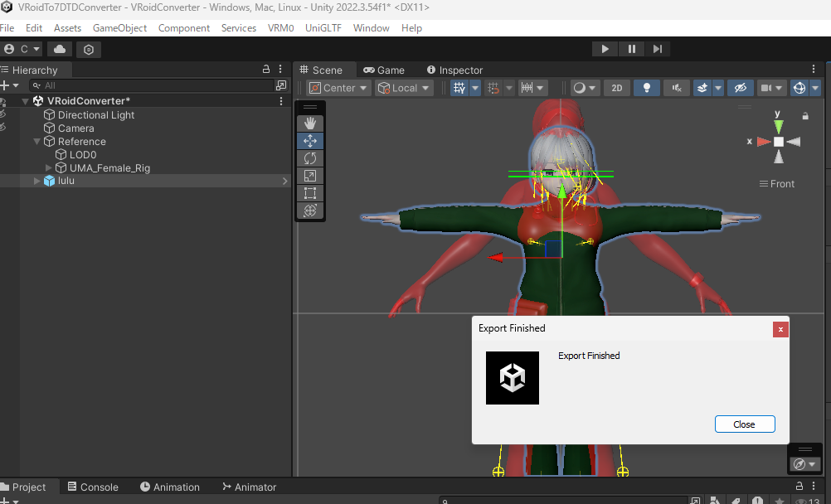Viewport: 831px width, 504px height.
Task: Toggle scene audio mute
Action: tap(677, 88)
